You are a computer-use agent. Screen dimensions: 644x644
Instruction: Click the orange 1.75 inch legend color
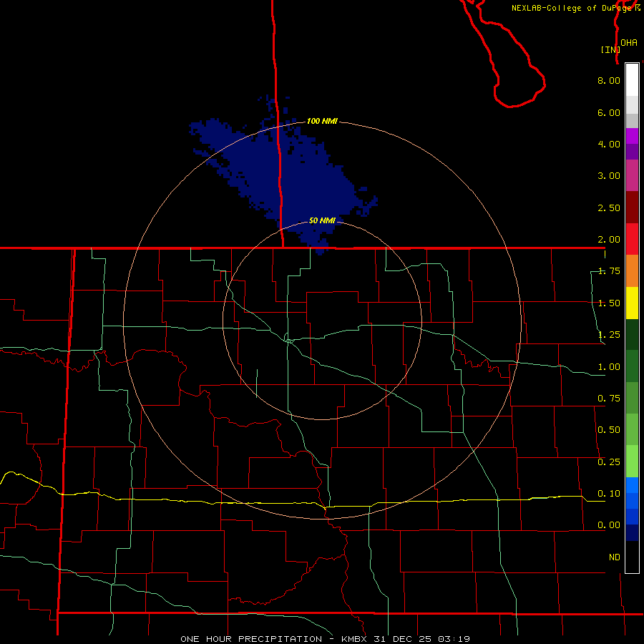632,270
